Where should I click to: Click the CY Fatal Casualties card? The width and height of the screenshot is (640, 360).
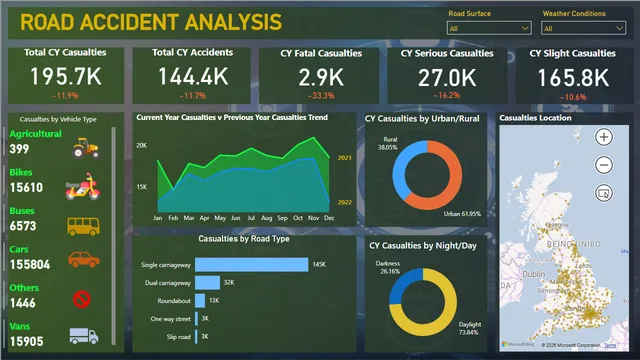(319, 75)
